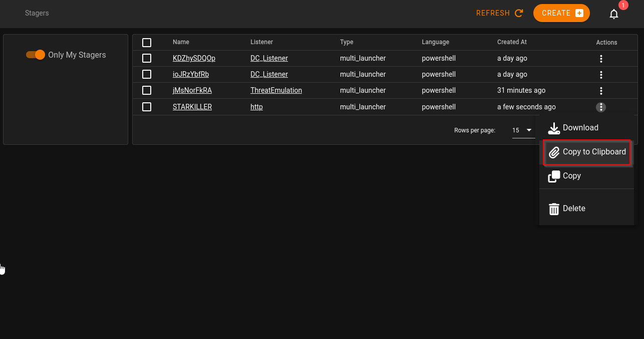Click 'a day ago' in KDZhySDQOp row

pos(512,58)
